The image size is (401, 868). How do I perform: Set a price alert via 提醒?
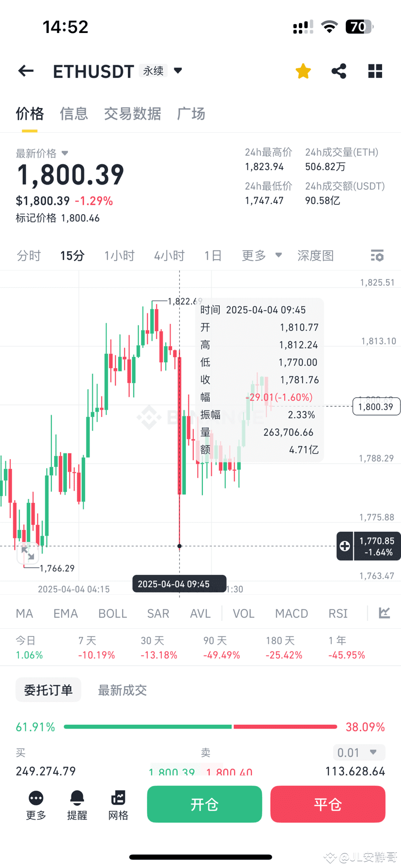click(x=77, y=804)
